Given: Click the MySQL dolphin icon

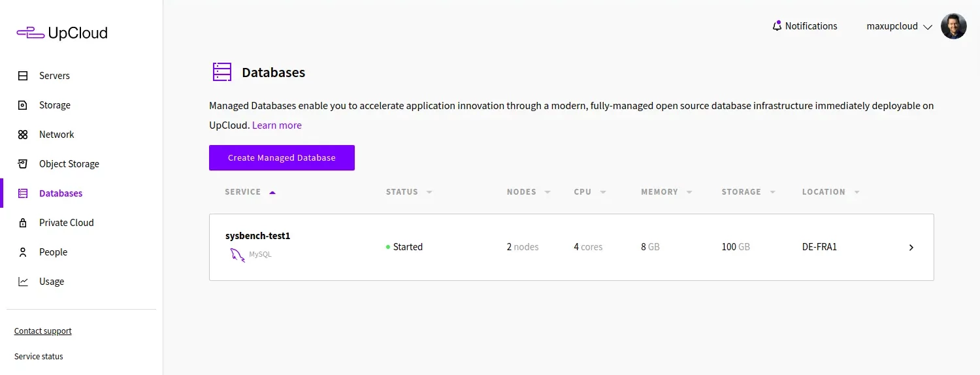Looking at the screenshot, I should [x=237, y=255].
